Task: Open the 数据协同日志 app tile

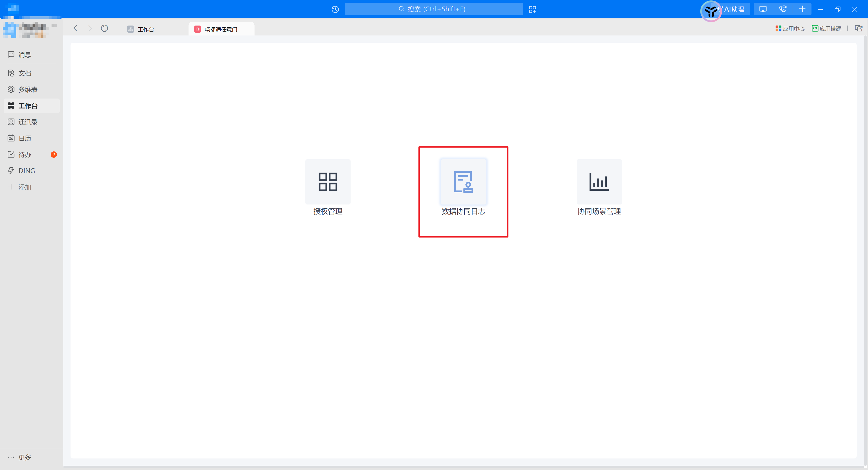Action: coord(463,182)
